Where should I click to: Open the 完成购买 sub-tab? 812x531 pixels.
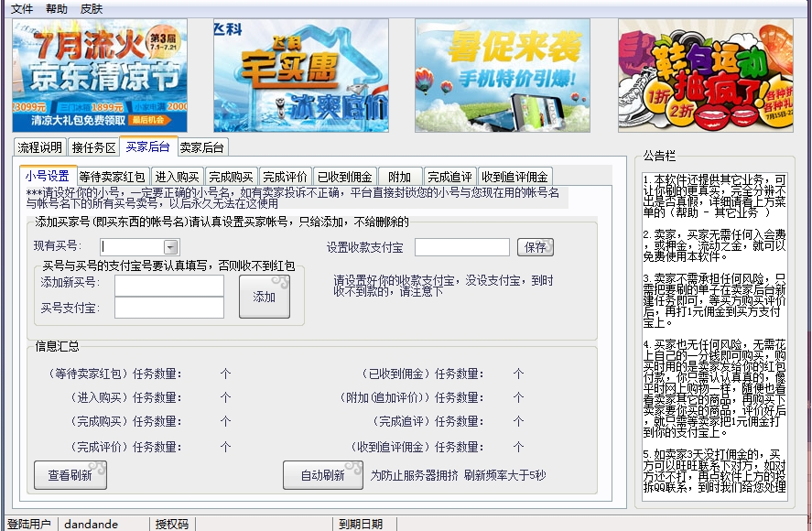coord(231,177)
